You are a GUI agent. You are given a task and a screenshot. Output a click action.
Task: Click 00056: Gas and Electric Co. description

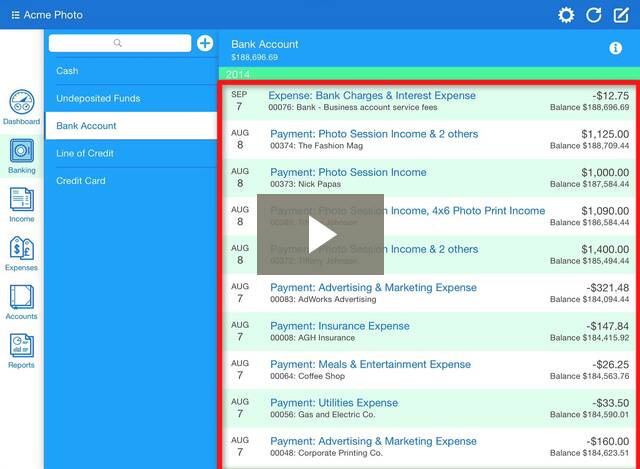tap(322, 414)
